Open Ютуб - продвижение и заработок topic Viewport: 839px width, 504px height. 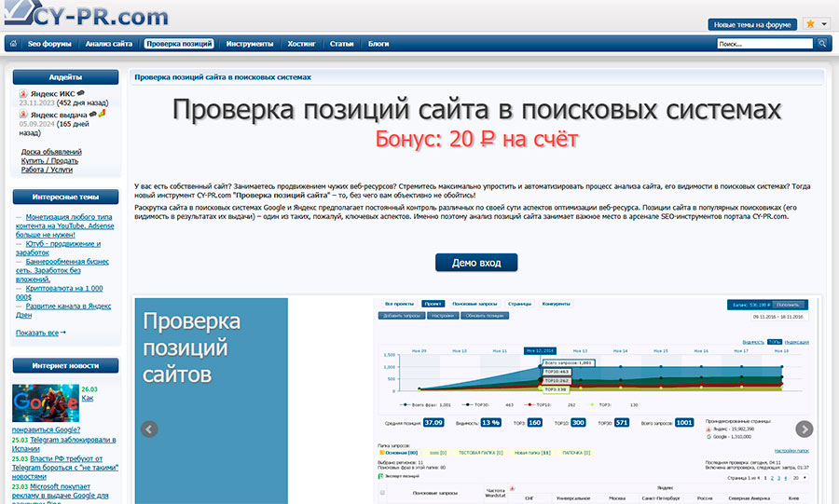(59, 248)
